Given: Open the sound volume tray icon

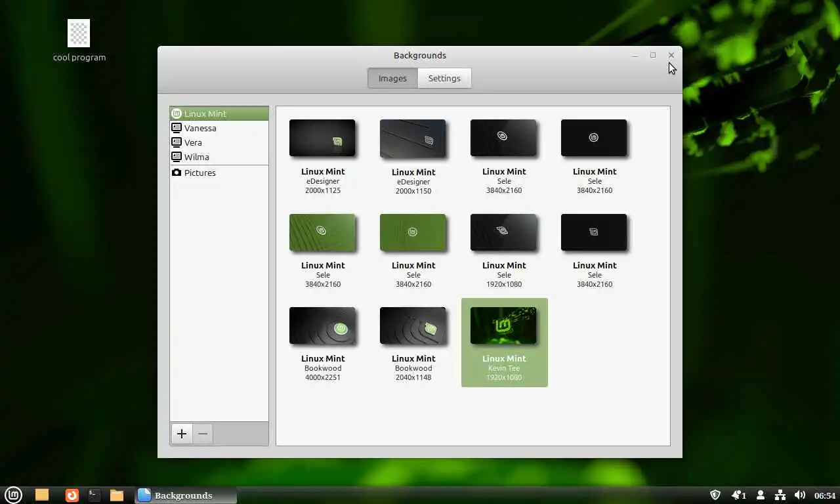Looking at the screenshot, I should (799, 495).
